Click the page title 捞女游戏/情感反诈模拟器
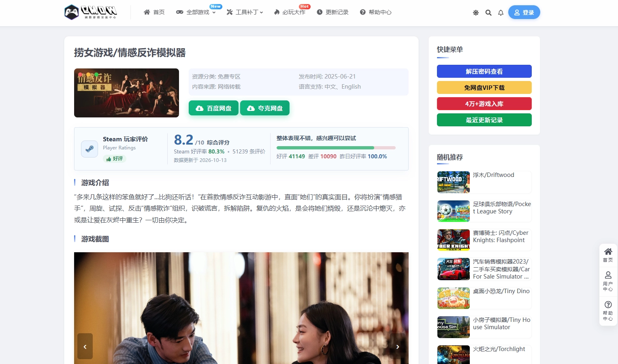This screenshot has height=364, width=618. point(130,53)
